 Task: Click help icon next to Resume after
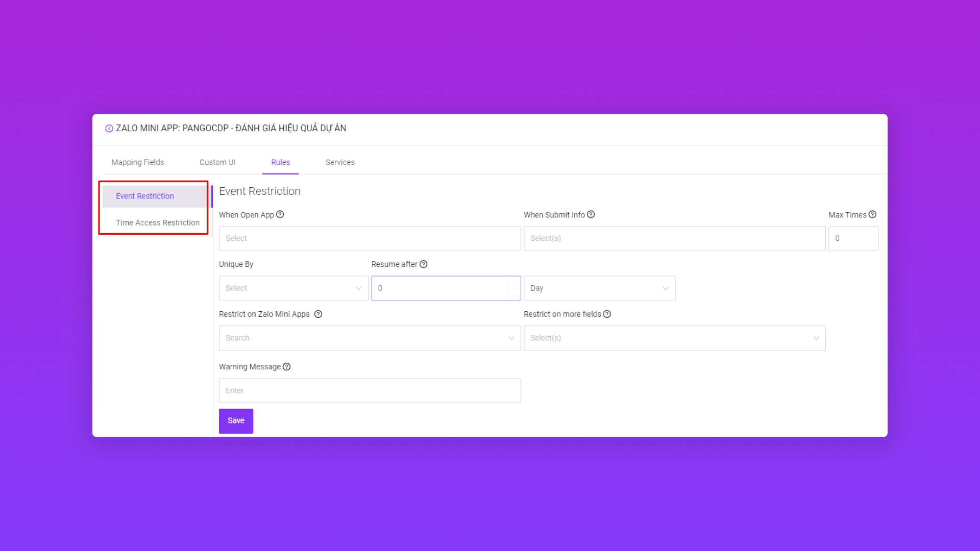click(x=423, y=264)
